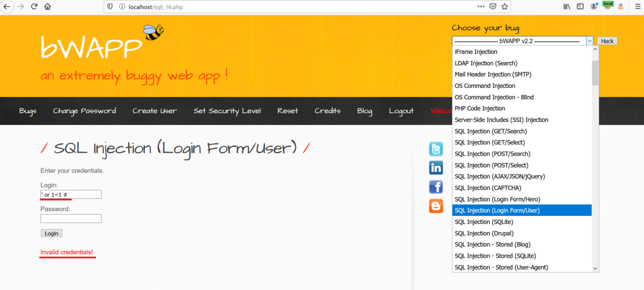644x290 pixels.
Task: Open the Firefox library icon
Action: pyautogui.click(x=567, y=6)
